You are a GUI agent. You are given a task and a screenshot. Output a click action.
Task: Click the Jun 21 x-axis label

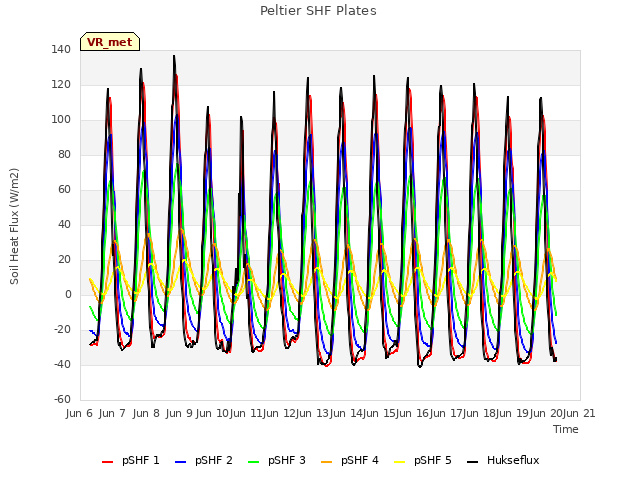pyautogui.click(x=580, y=414)
